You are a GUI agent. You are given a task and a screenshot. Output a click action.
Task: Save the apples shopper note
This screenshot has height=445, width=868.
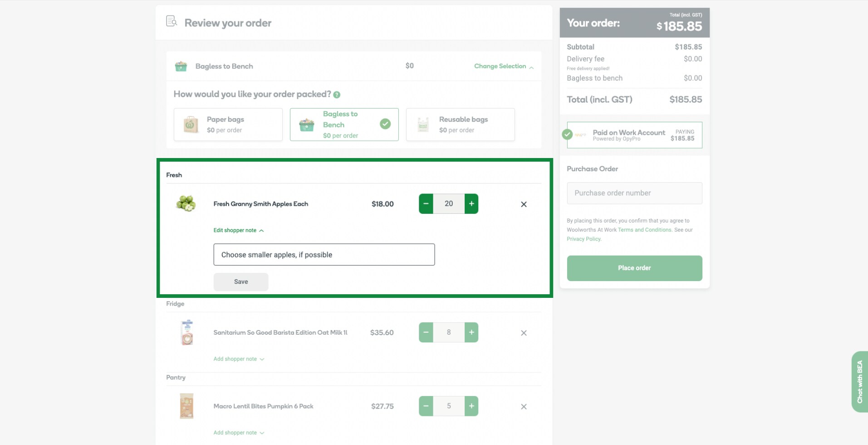(x=240, y=282)
